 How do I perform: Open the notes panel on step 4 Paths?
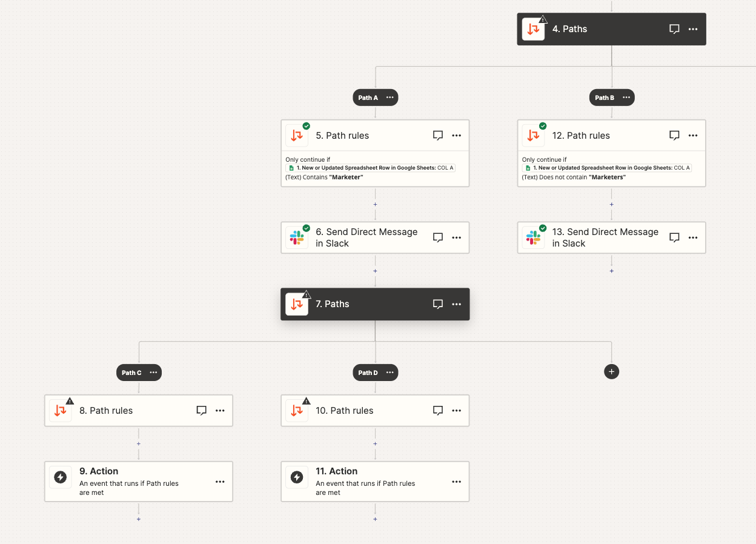[x=674, y=28]
